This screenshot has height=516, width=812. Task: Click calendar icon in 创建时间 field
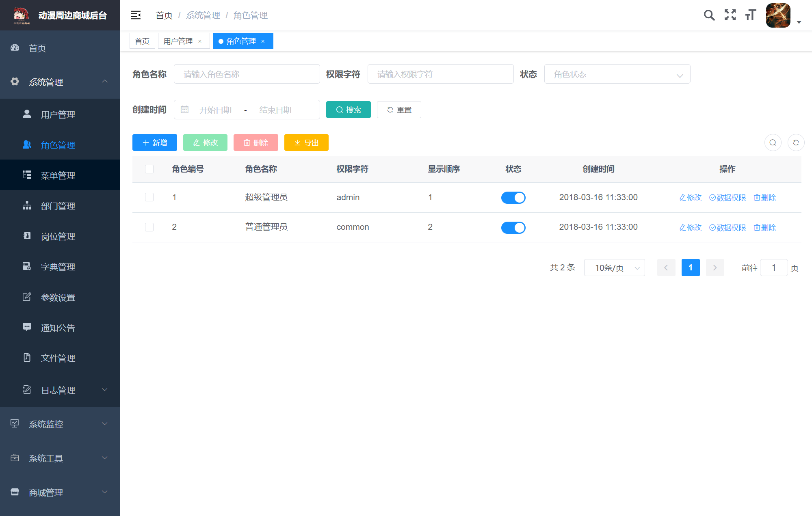[184, 110]
